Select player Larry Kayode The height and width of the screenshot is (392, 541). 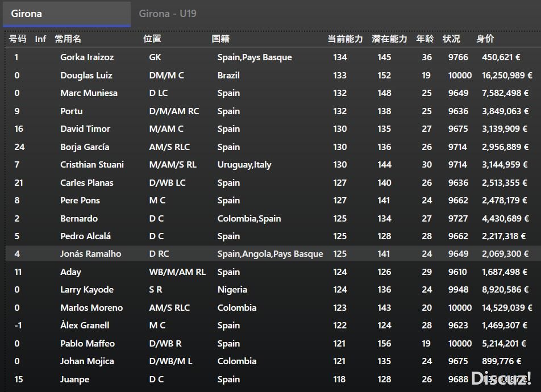(x=87, y=290)
